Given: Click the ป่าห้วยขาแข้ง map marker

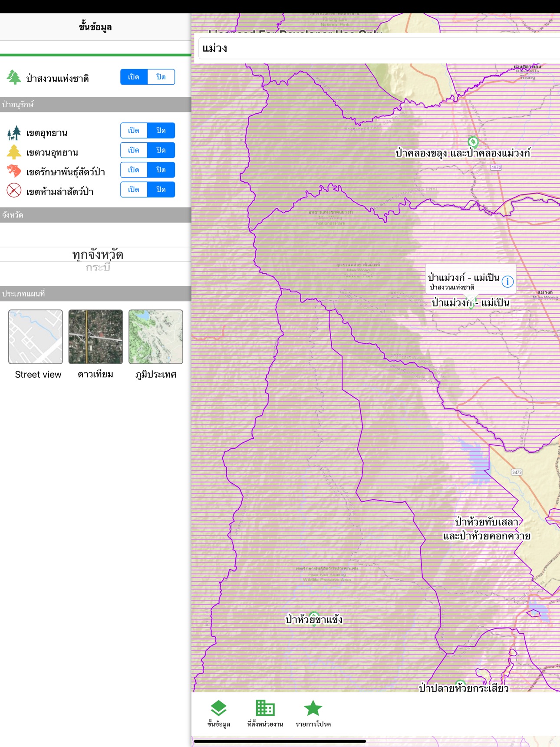Looking at the screenshot, I should (314, 619).
